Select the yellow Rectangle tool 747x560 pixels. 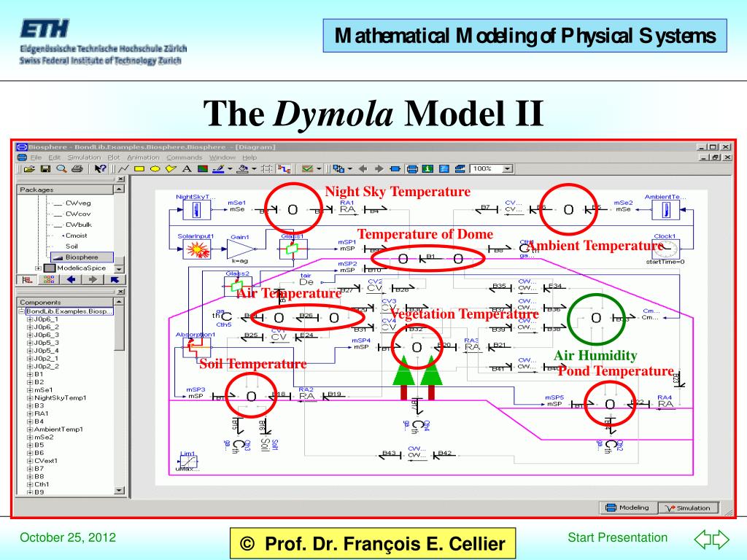(139, 168)
